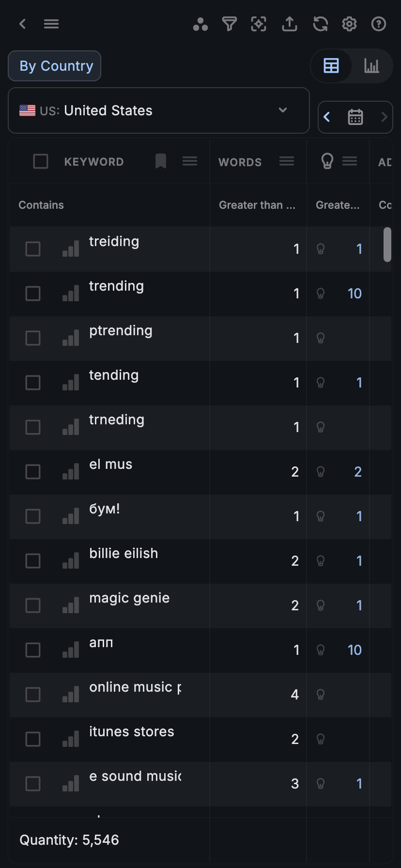401x868 pixels.
Task: Select the billie eilish row checkbox
Action: tap(33, 561)
